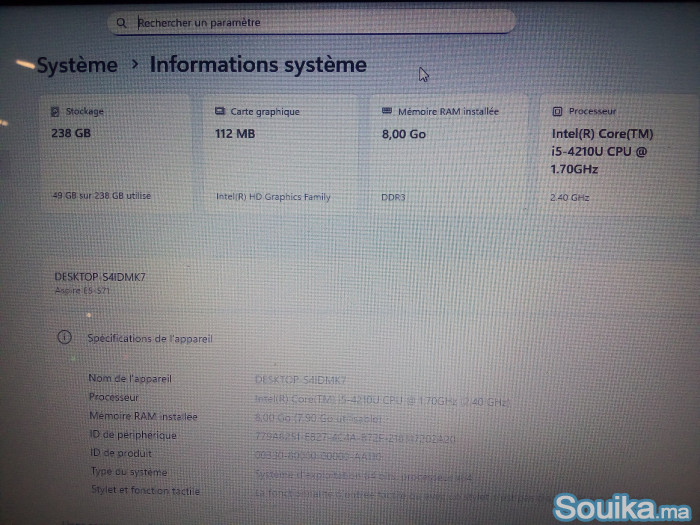The height and width of the screenshot is (525, 700).
Task: Select 'Stylet et fonction tactile' row label
Action: tap(146, 491)
